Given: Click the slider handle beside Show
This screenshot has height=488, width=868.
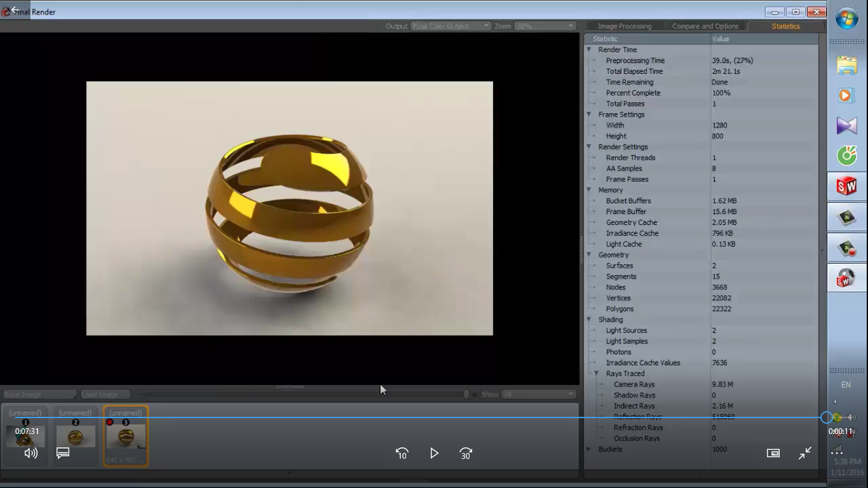Looking at the screenshot, I should coord(466,395).
